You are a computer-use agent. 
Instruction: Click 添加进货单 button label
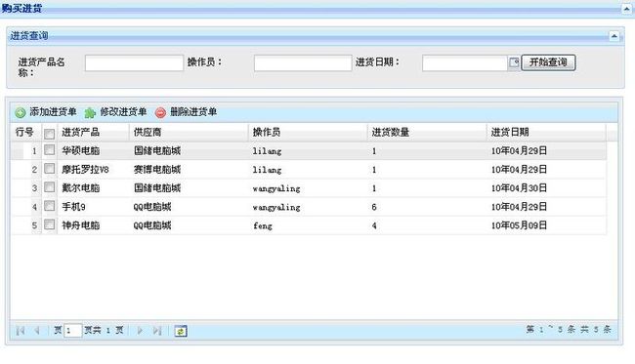coord(53,111)
